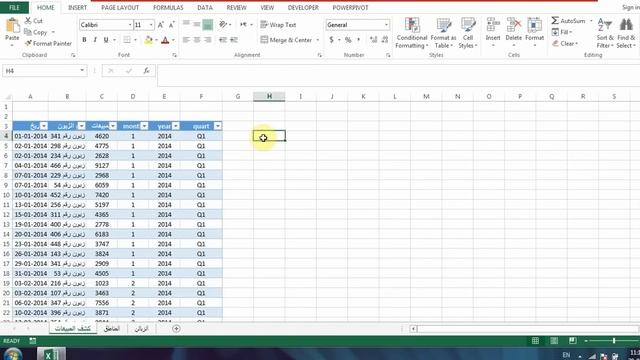
Task: Click Excel icon on taskbar
Action: (x=51, y=354)
